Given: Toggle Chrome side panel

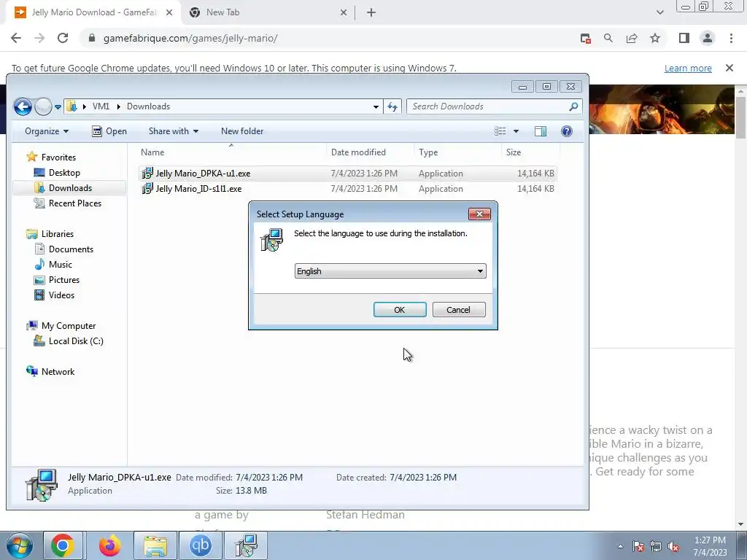Looking at the screenshot, I should 684,38.
